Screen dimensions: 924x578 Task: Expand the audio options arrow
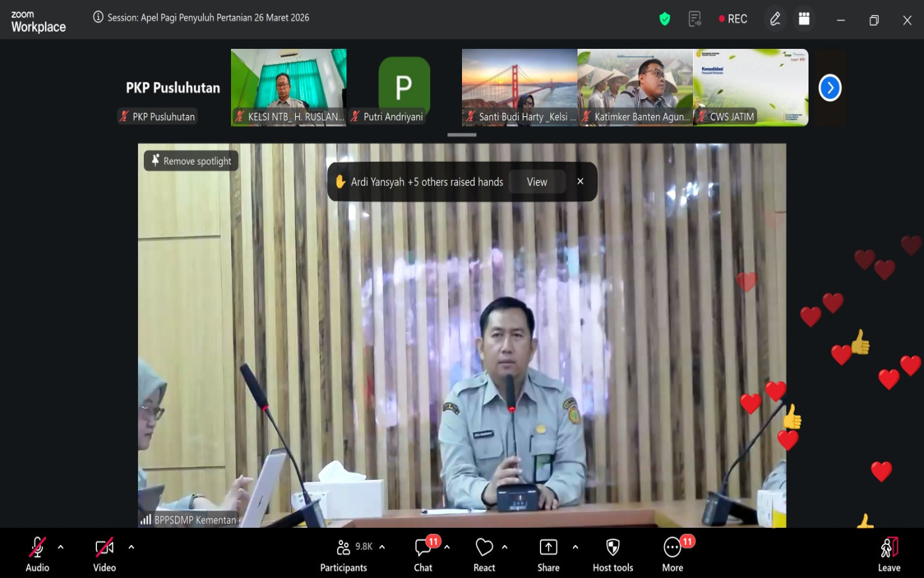coord(61,547)
